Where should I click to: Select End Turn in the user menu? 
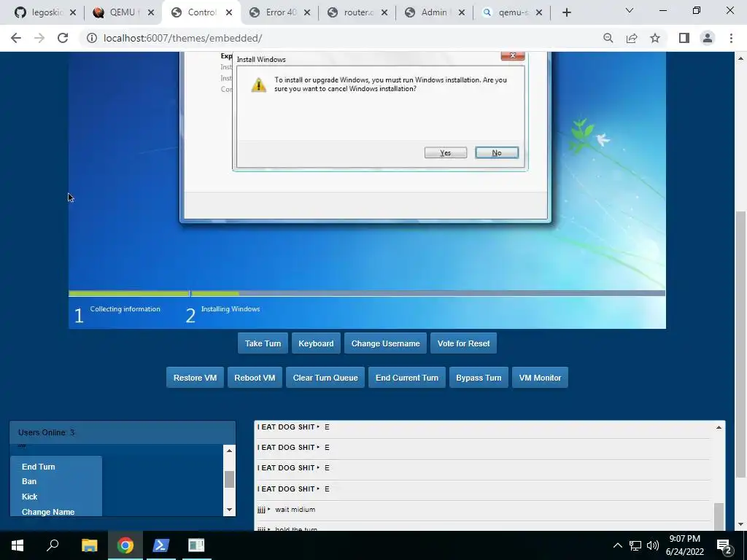pos(38,467)
